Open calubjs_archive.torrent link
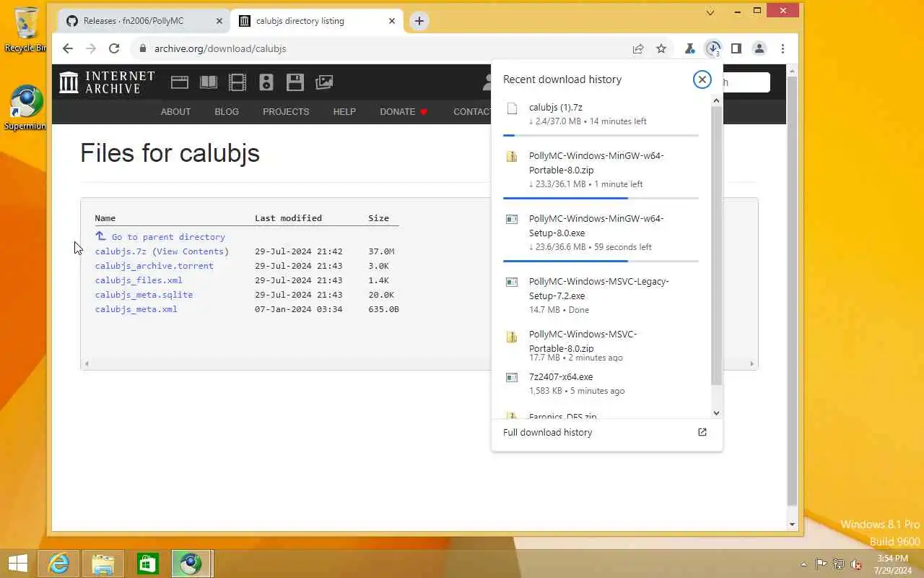The image size is (924, 578). tap(154, 266)
